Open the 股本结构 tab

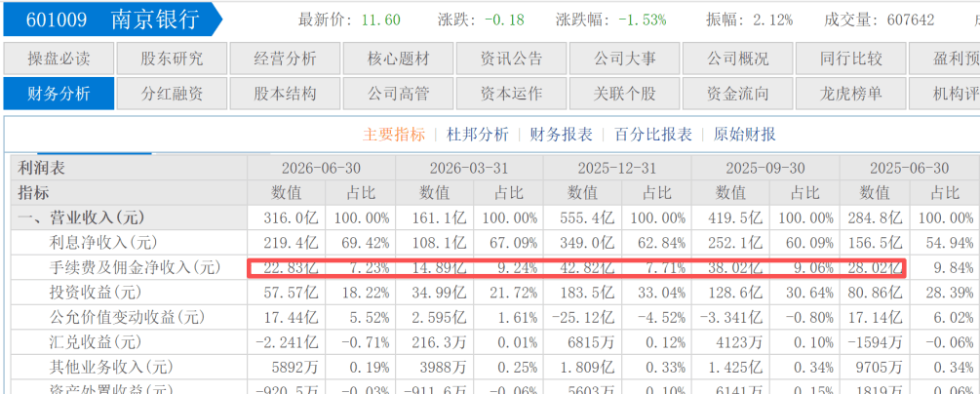point(285,94)
